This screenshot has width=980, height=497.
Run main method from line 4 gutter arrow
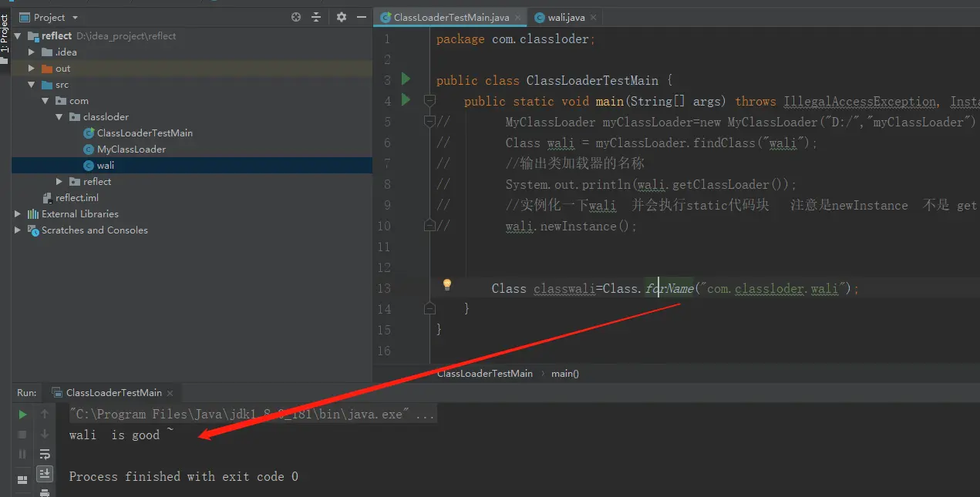tap(406, 99)
